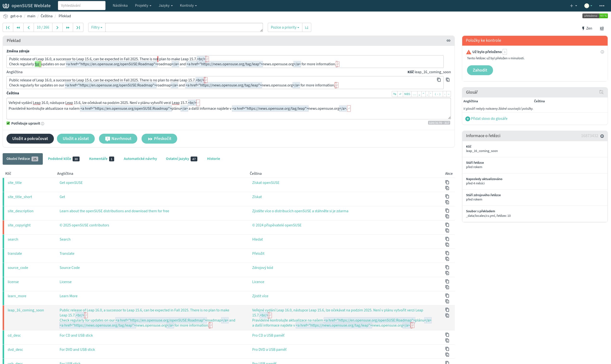This screenshot has height=364, width=611.
Task: Go to first string navigation icon
Action: pos(8,27)
